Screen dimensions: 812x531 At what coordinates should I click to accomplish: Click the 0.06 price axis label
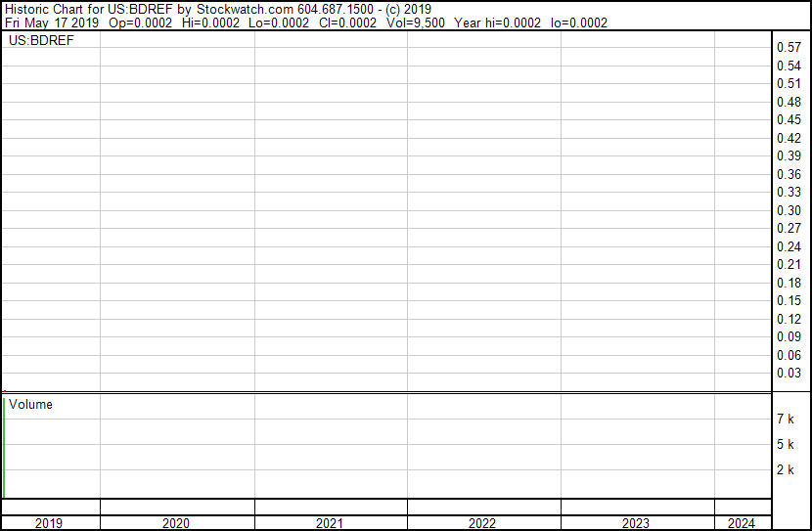pos(789,356)
